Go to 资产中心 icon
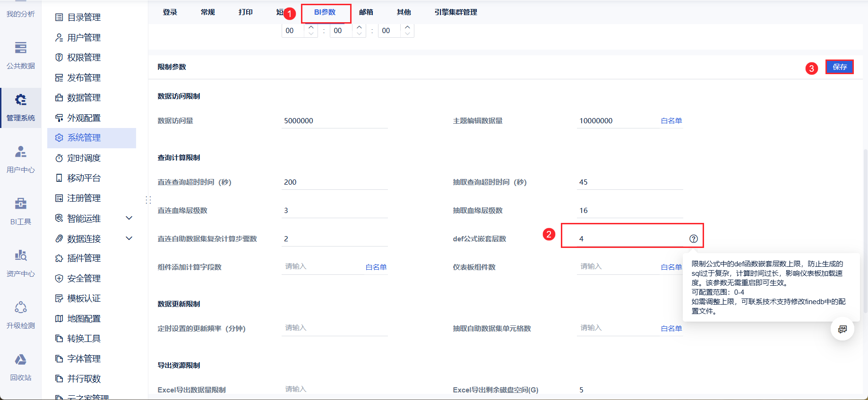Screen dimensions: 868x400 [21, 255]
